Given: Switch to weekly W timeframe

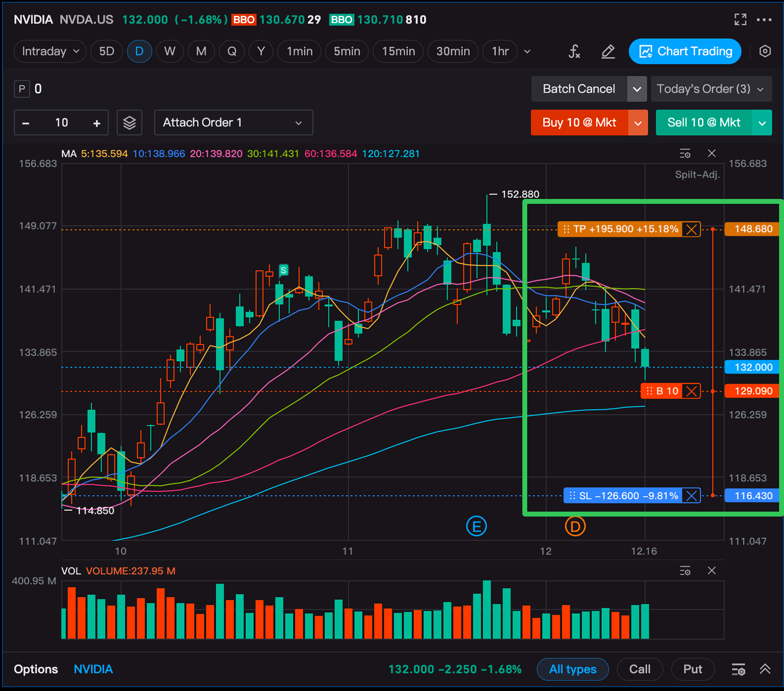Looking at the screenshot, I should click(x=170, y=51).
